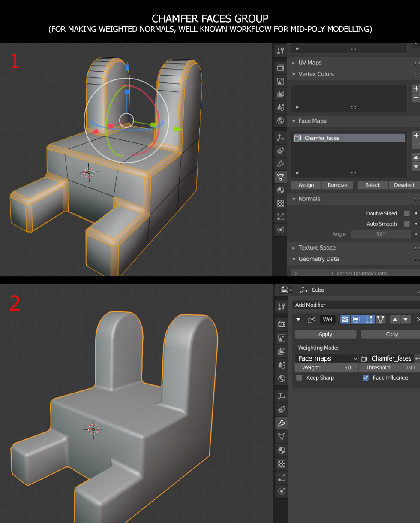Image resolution: width=420 pixels, height=523 pixels.
Task: Enable the Auto Smooth checkbox
Action: pyautogui.click(x=407, y=224)
